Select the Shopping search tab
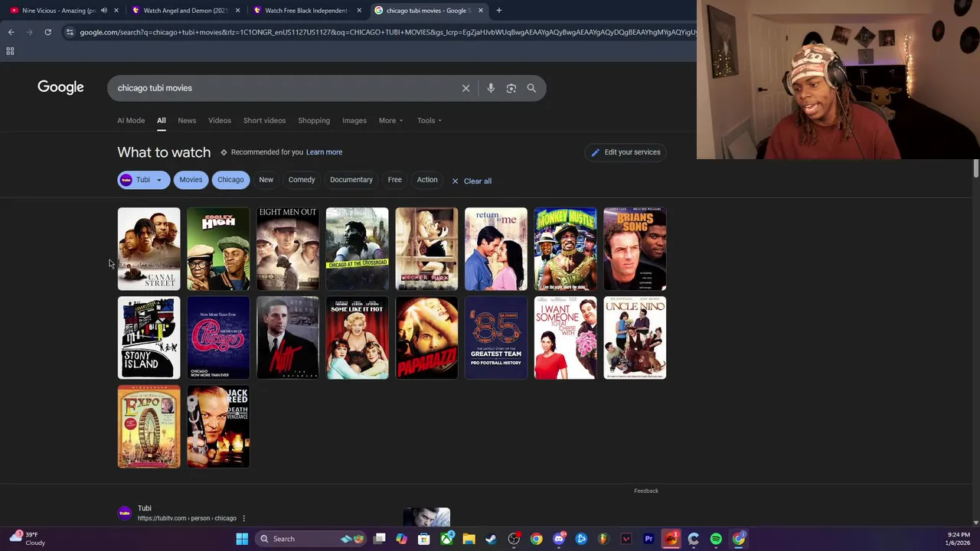The image size is (980, 551). coord(314,120)
